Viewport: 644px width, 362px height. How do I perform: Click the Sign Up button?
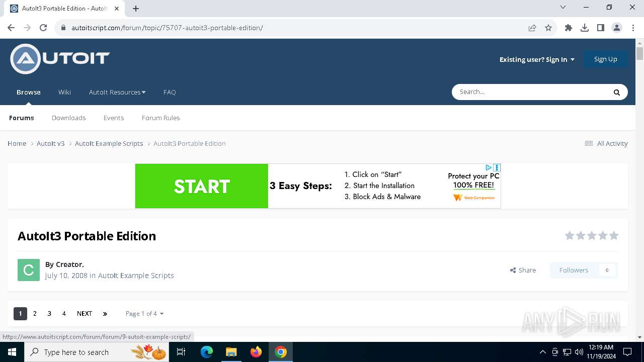pos(605,59)
